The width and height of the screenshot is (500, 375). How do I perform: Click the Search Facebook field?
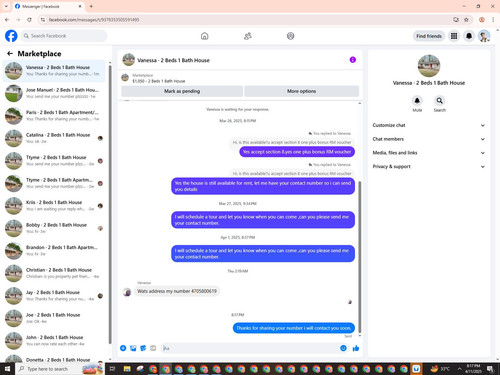[x=64, y=36]
